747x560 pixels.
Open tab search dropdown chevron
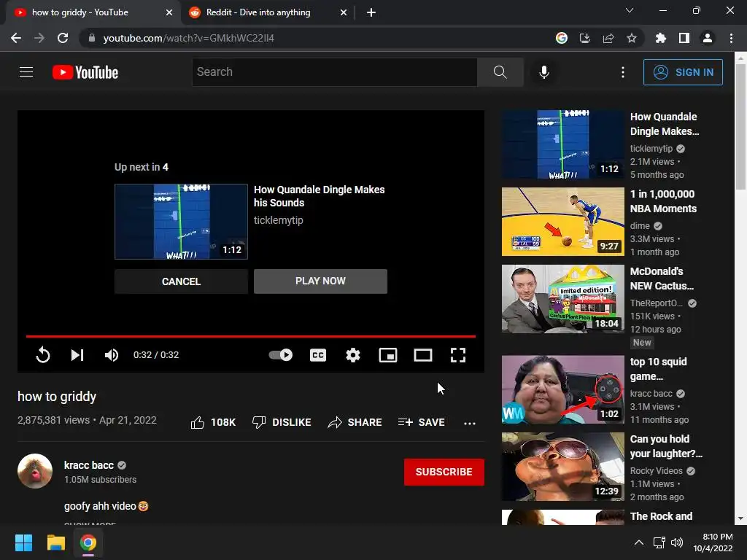coord(630,10)
